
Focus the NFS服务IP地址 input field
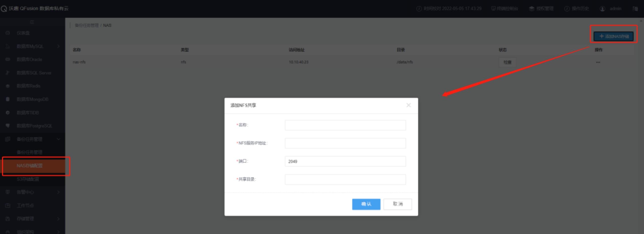[345, 143]
